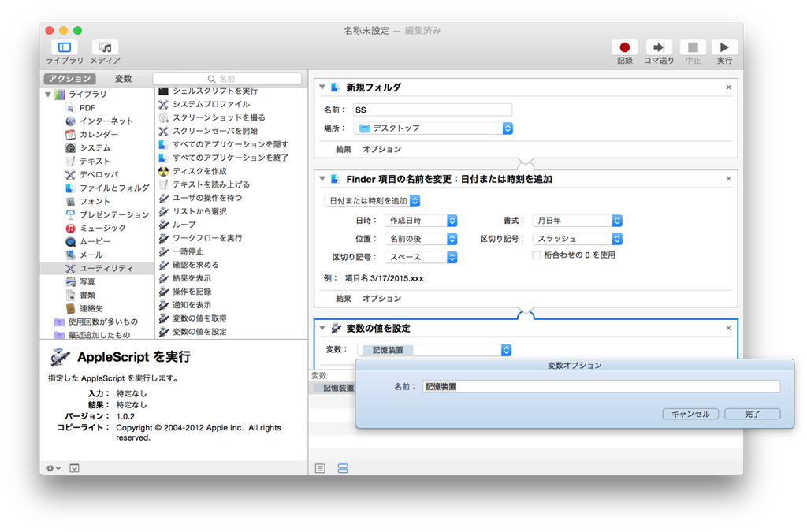Select the テキスト category
The width and height of the screenshot is (807, 532).
coord(95,161)
